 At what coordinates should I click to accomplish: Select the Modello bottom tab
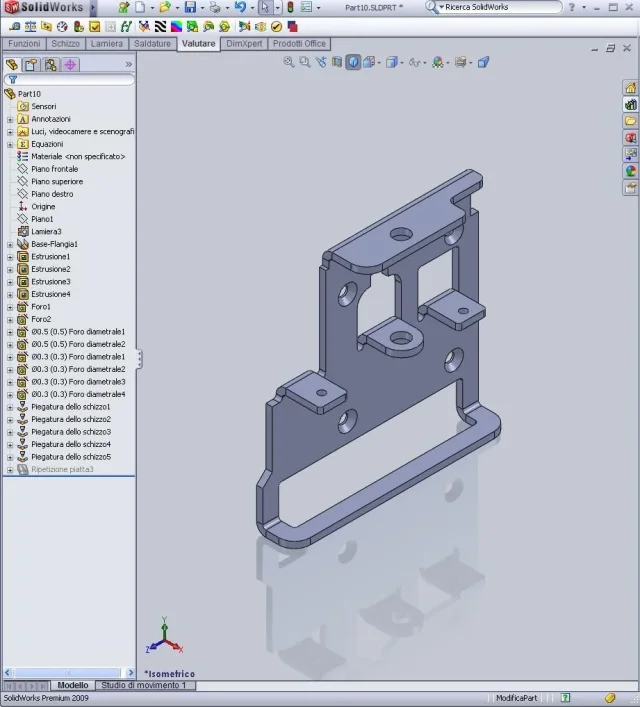[x=73, y=685]
